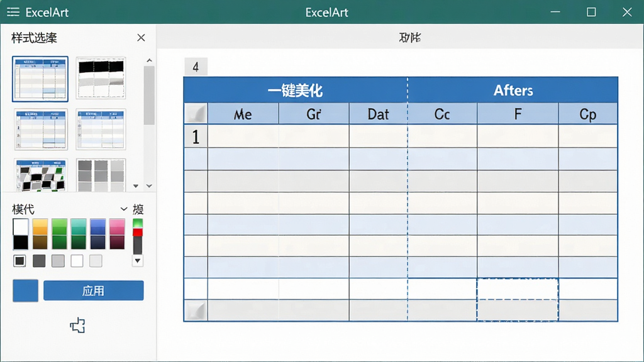Select the green red gray swatch
644x362 pixels.
coord(138,236)
